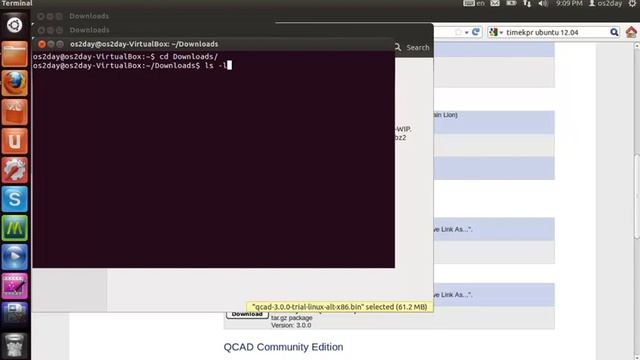Open the battery status indicator
The height and width of the screenshot is (360, 640).
click(x=511, y=3)
